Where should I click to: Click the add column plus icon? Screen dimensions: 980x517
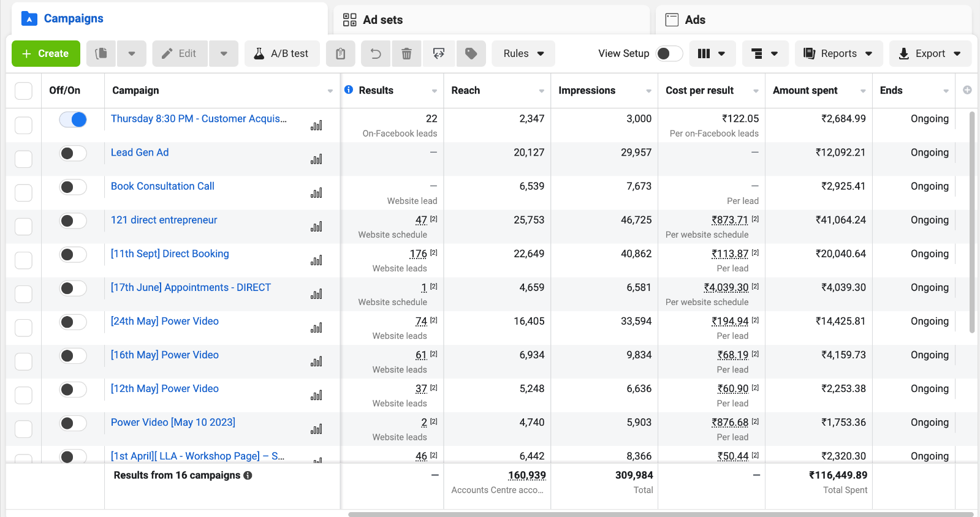point(967,90)
